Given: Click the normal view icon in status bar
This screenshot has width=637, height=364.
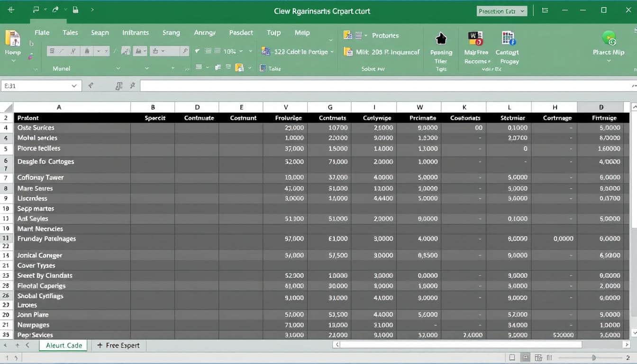Looking at the screenshot, I should click(512, 357).
